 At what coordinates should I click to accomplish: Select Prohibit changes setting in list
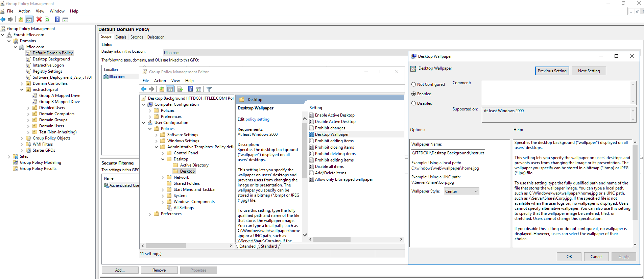click(x=330, y=128)
